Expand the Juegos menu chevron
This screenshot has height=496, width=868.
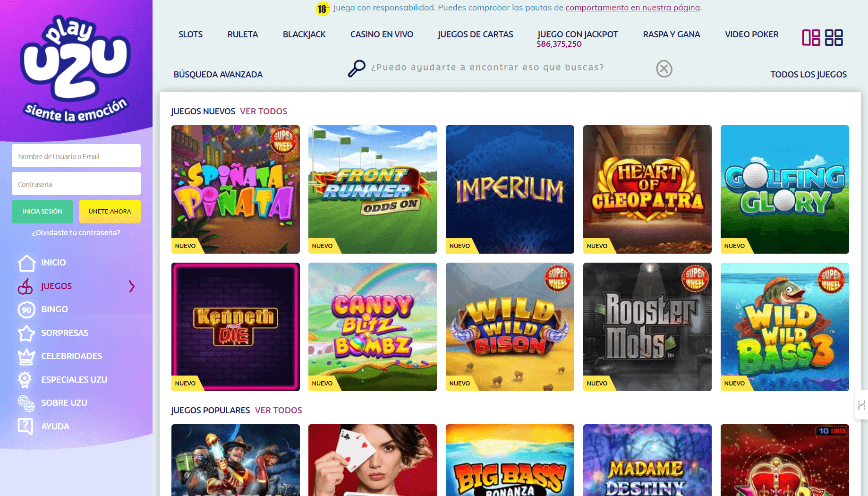click(x=132, y=286)
